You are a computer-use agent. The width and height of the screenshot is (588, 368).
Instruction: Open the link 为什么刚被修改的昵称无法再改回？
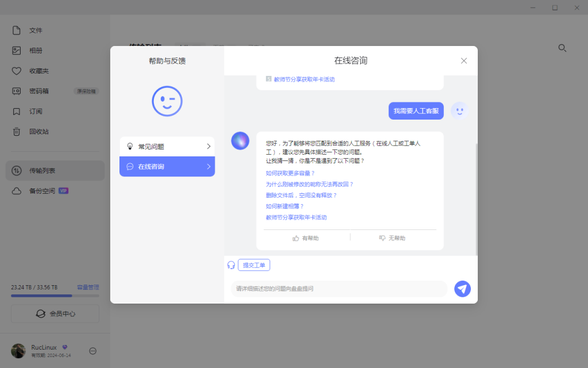(310, 185)
